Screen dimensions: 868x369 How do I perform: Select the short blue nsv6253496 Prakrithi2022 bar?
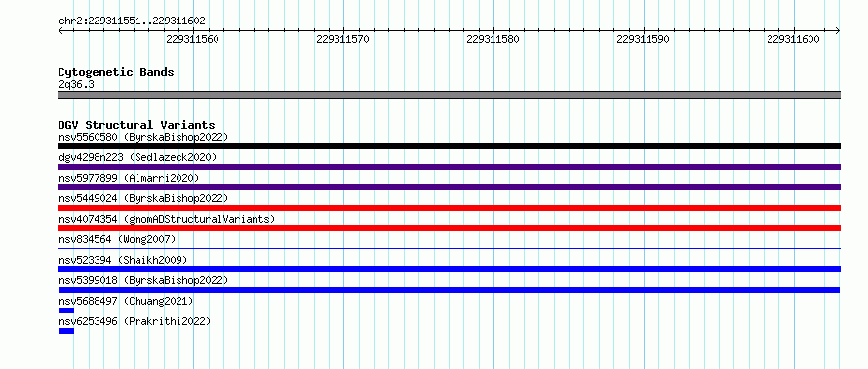tap(66, 331)
